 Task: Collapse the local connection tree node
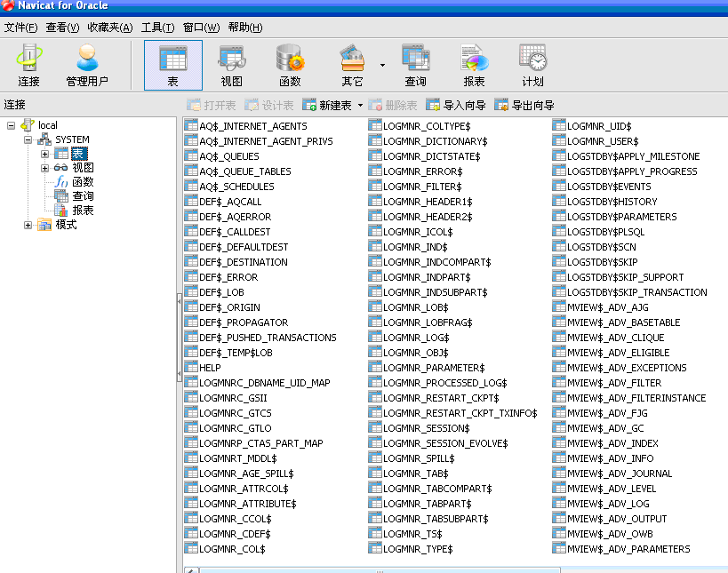point(12,125)
